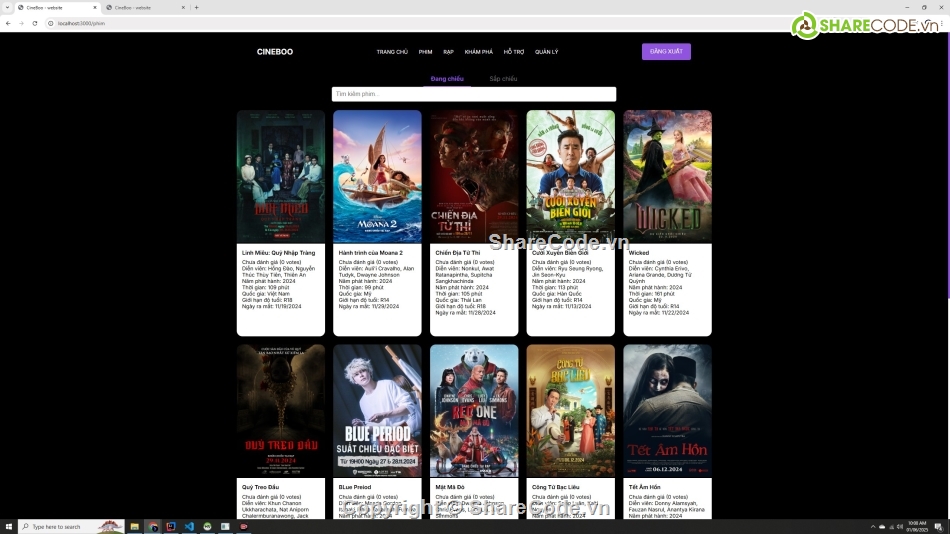Viewport: 950px width, 534px height.
Task: Open the HỖ TRỢ navigation item
Action: click(x=514, y=52)
